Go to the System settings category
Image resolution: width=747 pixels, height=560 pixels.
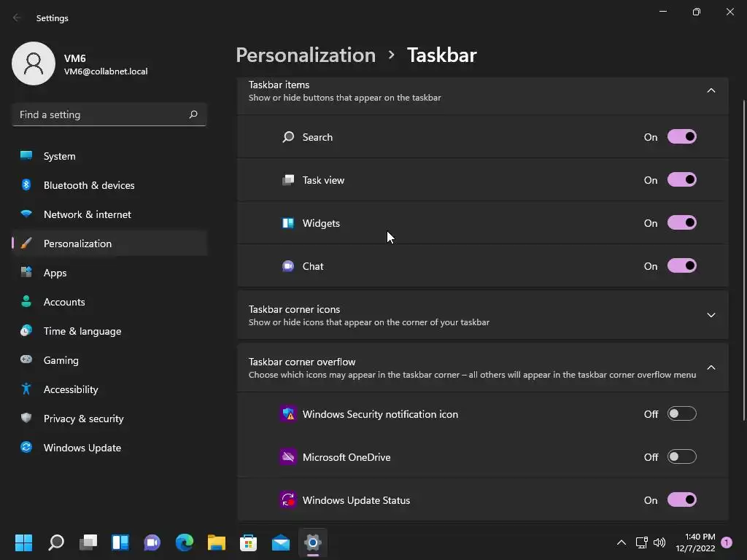pyautogui.click(x=59, y=156)
